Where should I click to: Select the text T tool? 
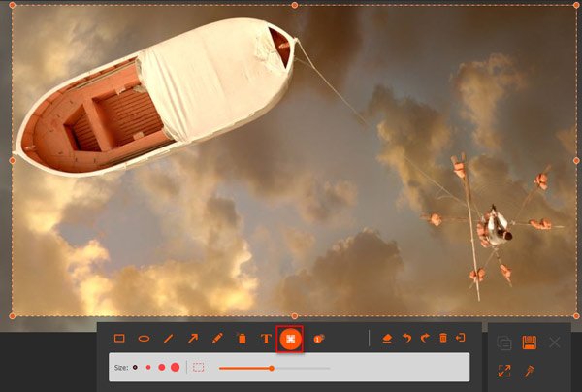[x=266, y=339]
